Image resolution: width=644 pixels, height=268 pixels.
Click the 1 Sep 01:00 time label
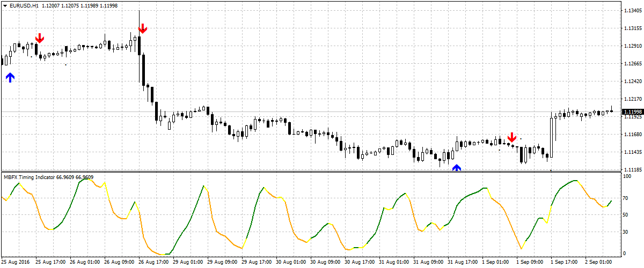[496, 263]
